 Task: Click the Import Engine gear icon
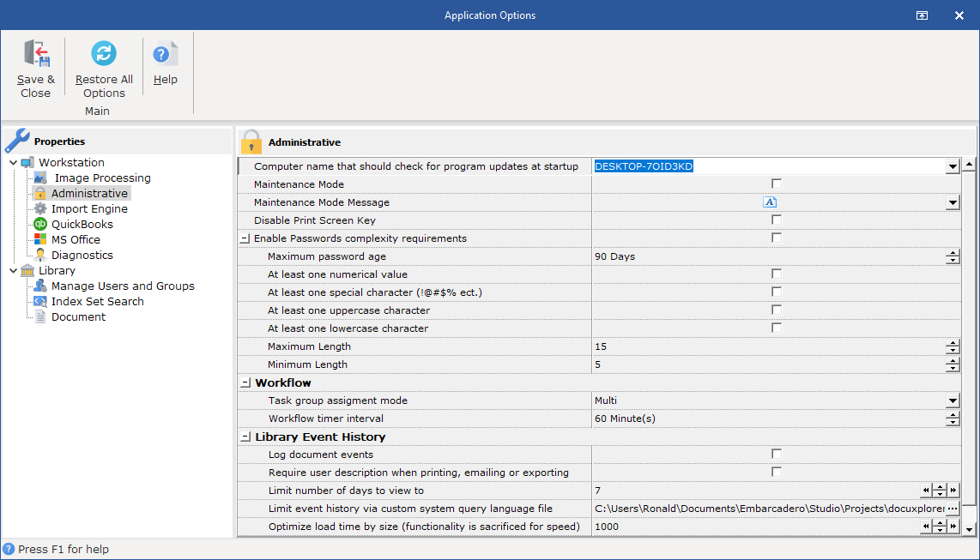pos(40,208)
